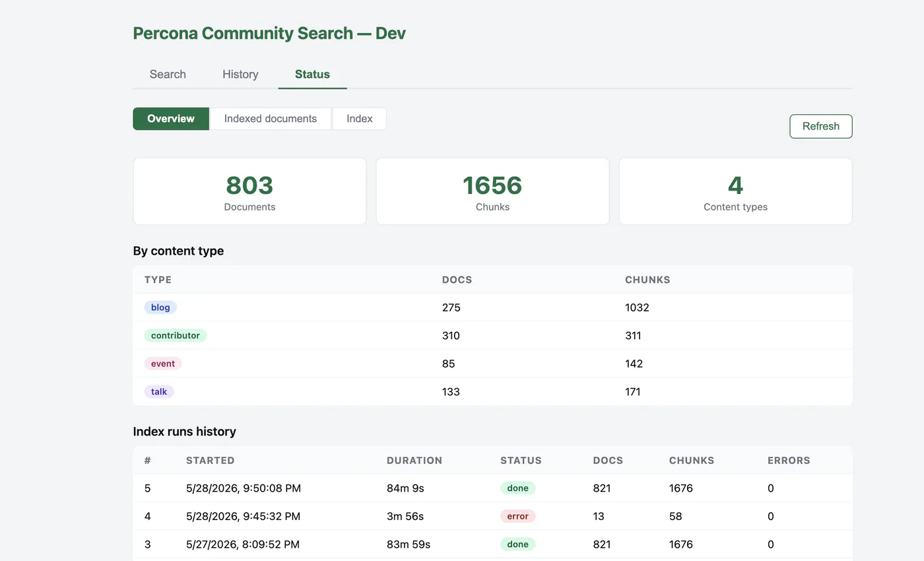Click the contributor type badge
Viewport: 924px width, 561px height.
[x=176, y=335]
